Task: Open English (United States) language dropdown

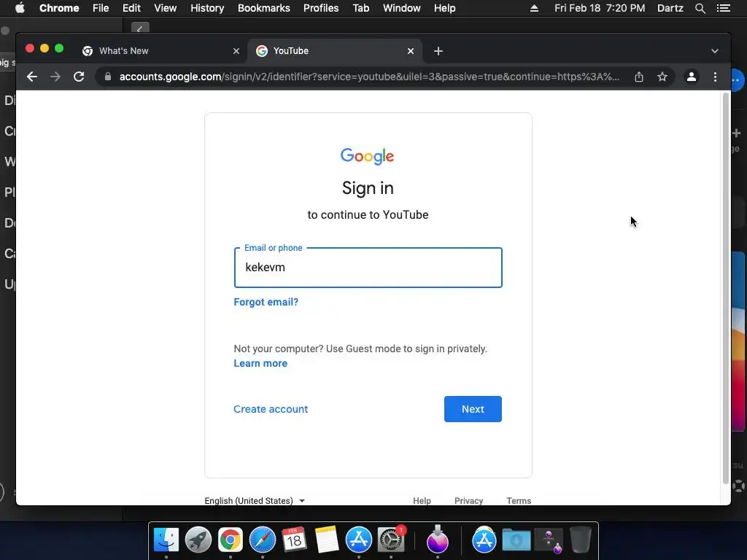Action: 255,500
